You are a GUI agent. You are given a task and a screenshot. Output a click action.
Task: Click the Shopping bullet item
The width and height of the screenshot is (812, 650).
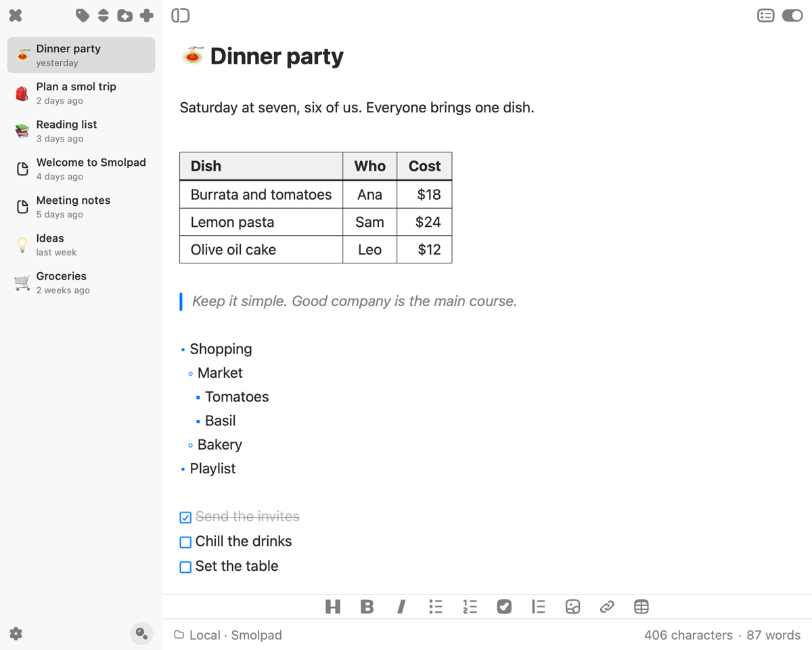pyautogui.click(x=221, y=349)
